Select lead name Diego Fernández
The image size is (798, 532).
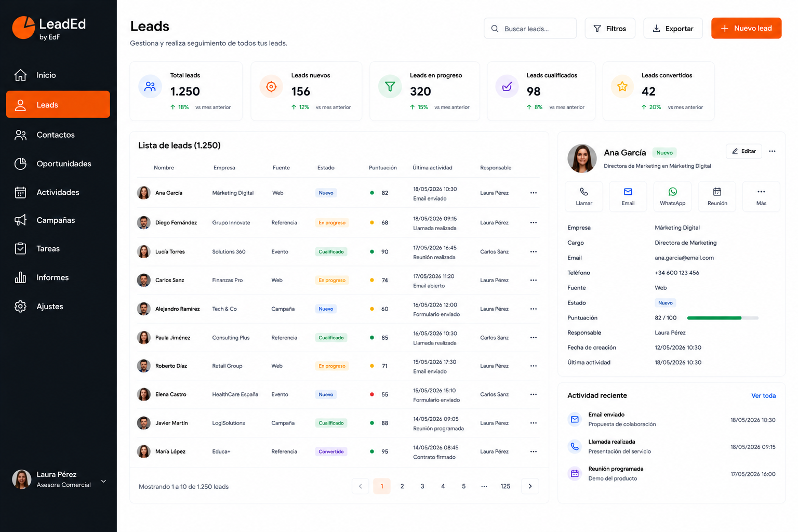(176, 222)
